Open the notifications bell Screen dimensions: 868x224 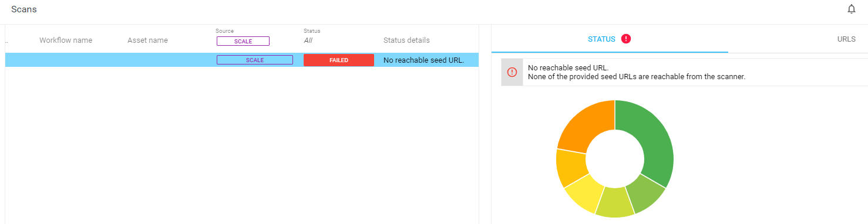point(851,9)
